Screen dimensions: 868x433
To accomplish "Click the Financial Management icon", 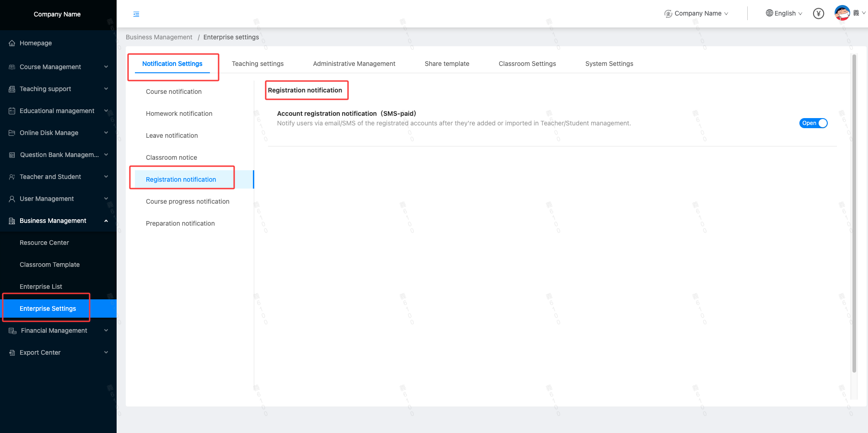I will 11,330.
